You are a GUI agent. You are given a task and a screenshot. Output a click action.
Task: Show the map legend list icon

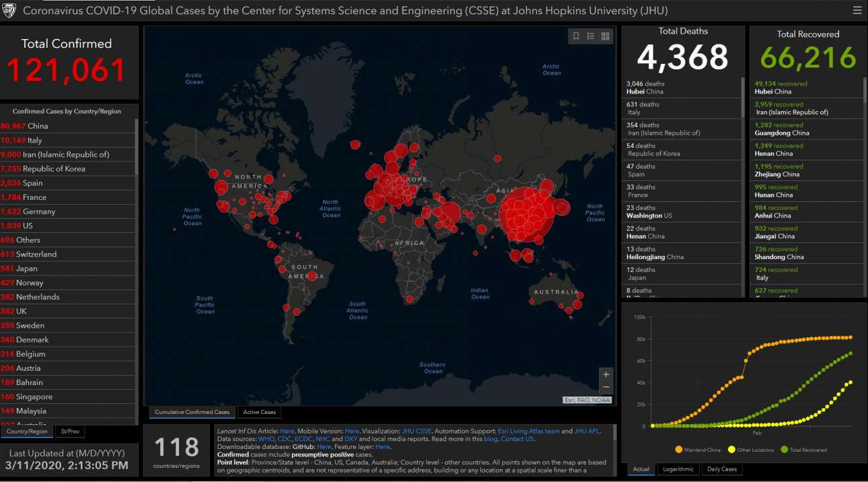(591, 36)
